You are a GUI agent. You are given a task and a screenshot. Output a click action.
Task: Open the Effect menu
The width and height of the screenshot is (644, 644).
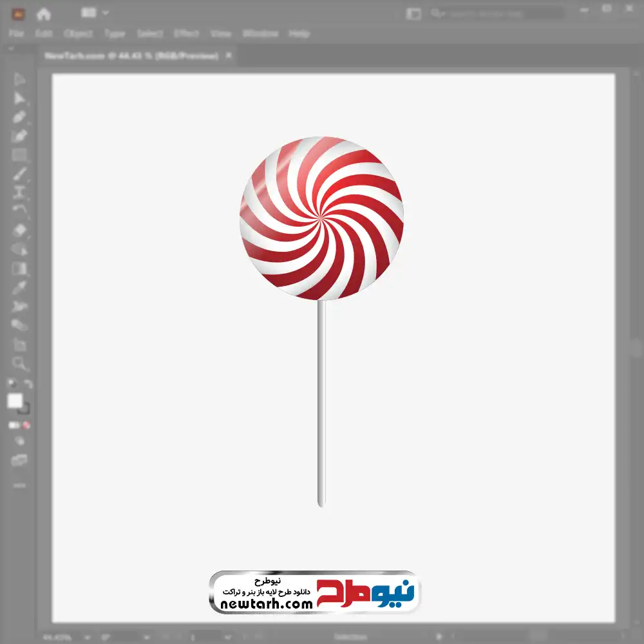tap(186, 33)
